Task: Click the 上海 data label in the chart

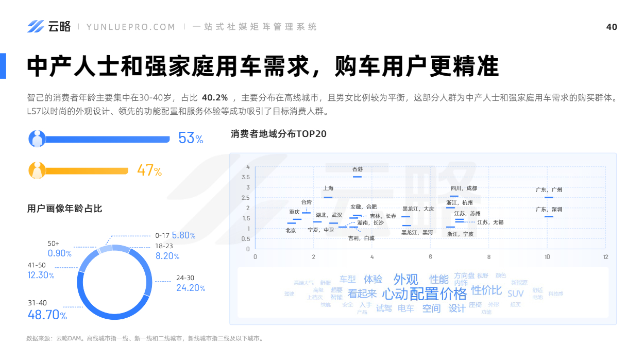Action: (328, 188)
